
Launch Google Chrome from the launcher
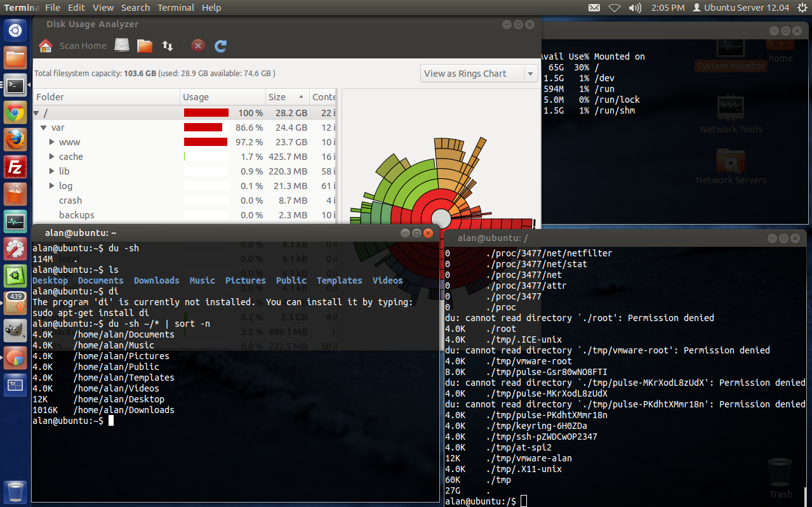[x=15, y=113]
